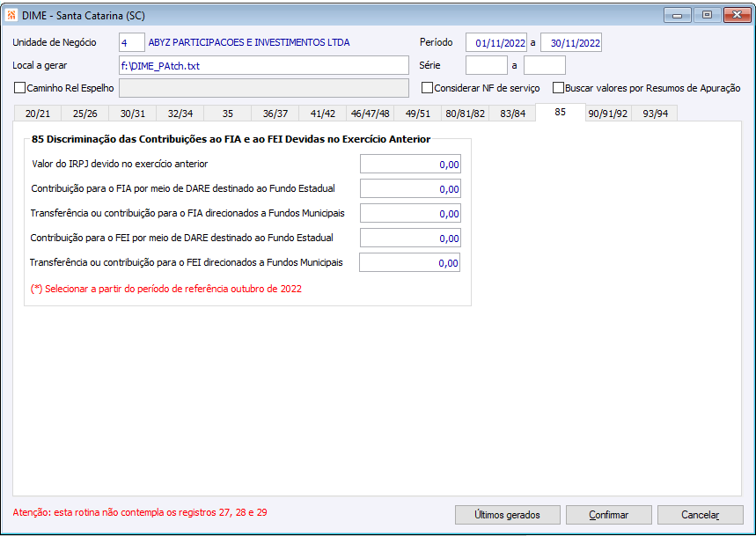The width and height of the screenshot is (756, 536).
Task: Click FEI Fundos Municipais value field
Action: 410,262
